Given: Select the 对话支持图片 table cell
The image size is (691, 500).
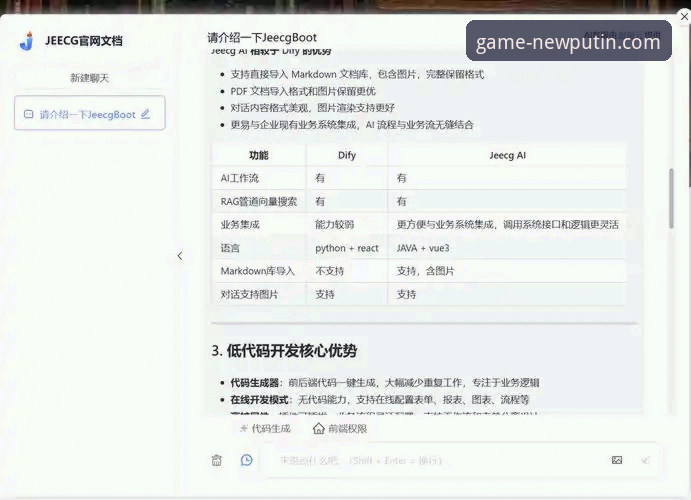Looking at the screenshot, I should coord(259,294).
